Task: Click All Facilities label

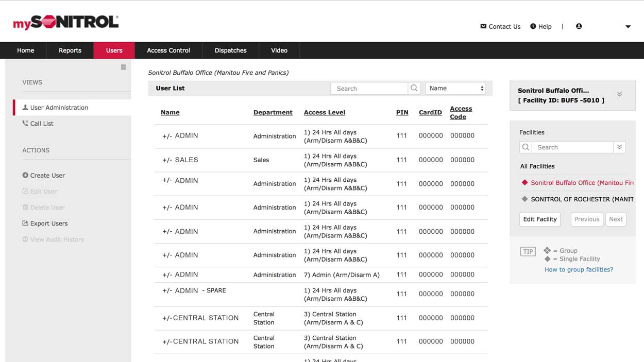Action: (537, 166)
